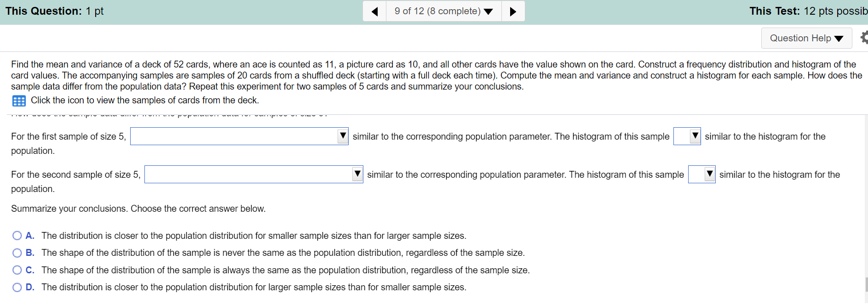868x305 pixels.
Task: Click option A text about smaller sample sizes
Action: [254, 236]
